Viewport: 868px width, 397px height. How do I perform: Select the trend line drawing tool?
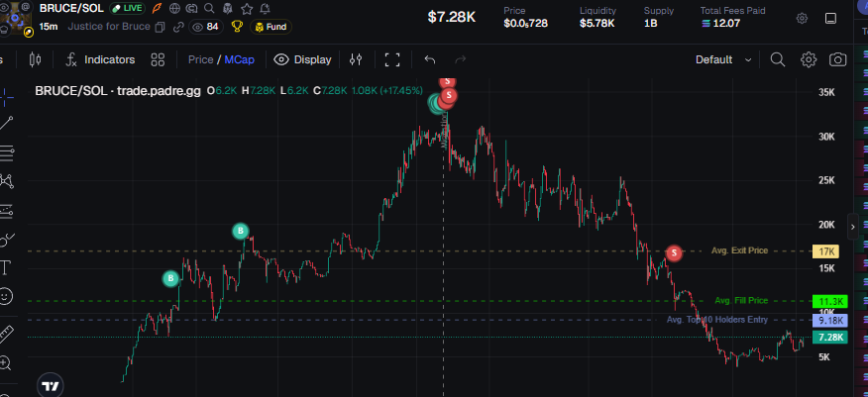pos(7,123)
